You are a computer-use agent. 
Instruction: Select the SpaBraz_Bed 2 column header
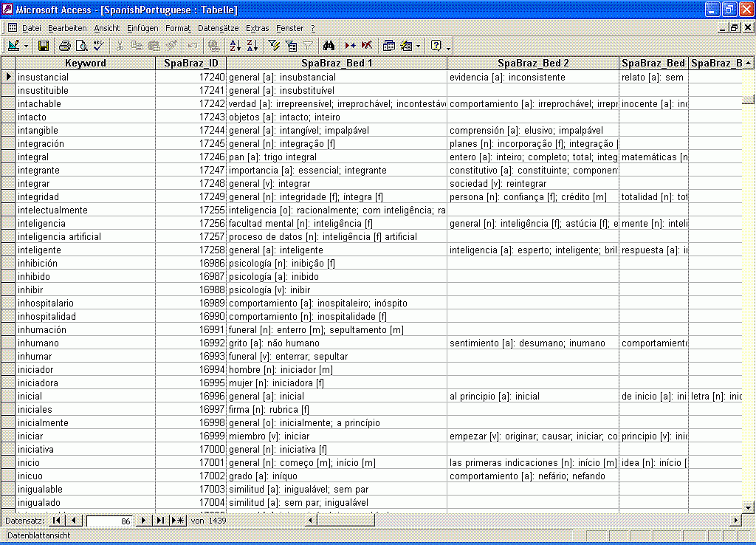[x=533, y=63]
